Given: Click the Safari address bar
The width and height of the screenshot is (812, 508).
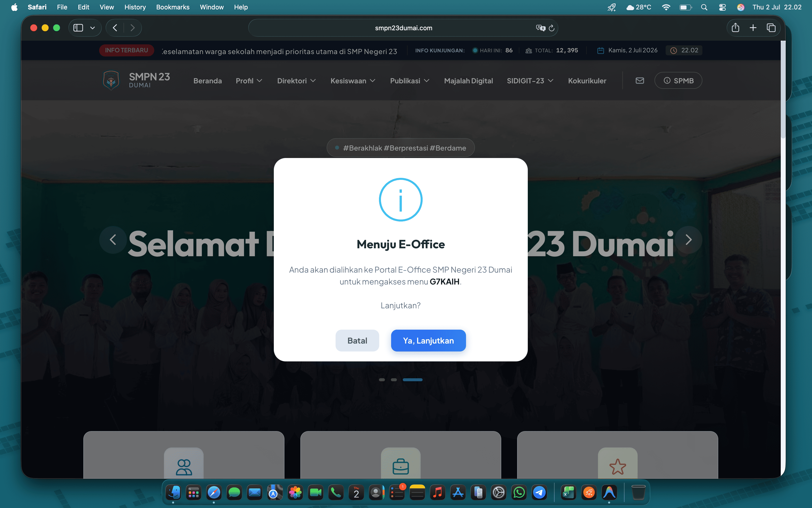Looking at the screenshot, I should point(403,28).
